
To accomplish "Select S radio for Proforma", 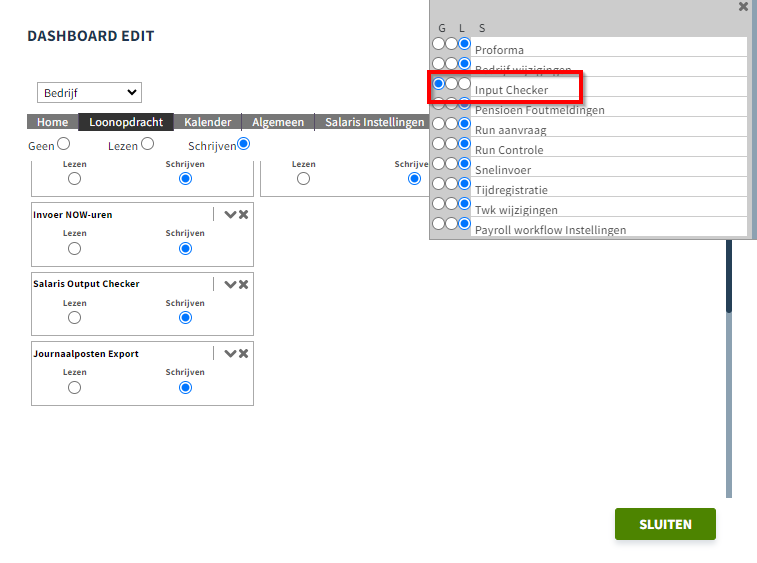I will (464, 43).
